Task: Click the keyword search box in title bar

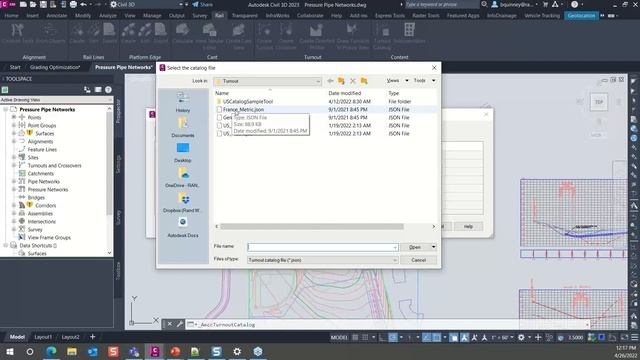Action: (x=441, y=4)
